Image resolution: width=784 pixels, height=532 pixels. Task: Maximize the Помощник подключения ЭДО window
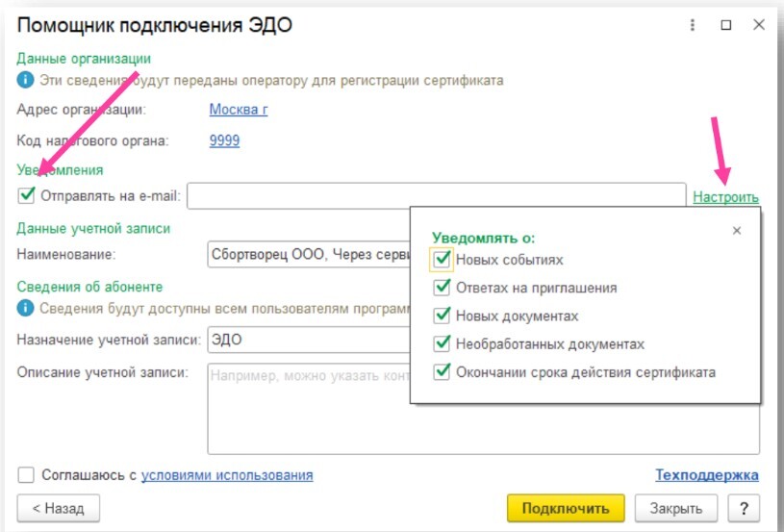726,26
